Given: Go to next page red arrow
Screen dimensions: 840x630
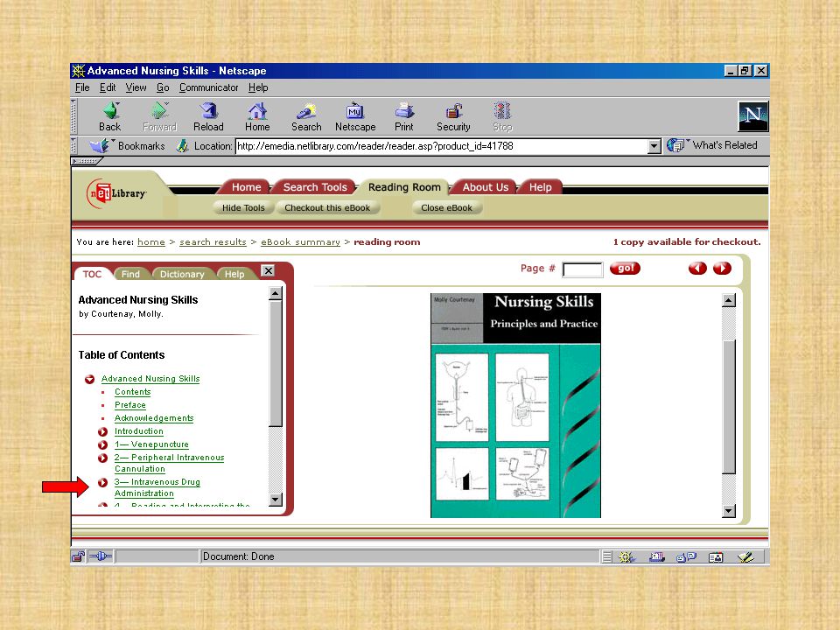Looking at the screenshot, I should [722, 269].
